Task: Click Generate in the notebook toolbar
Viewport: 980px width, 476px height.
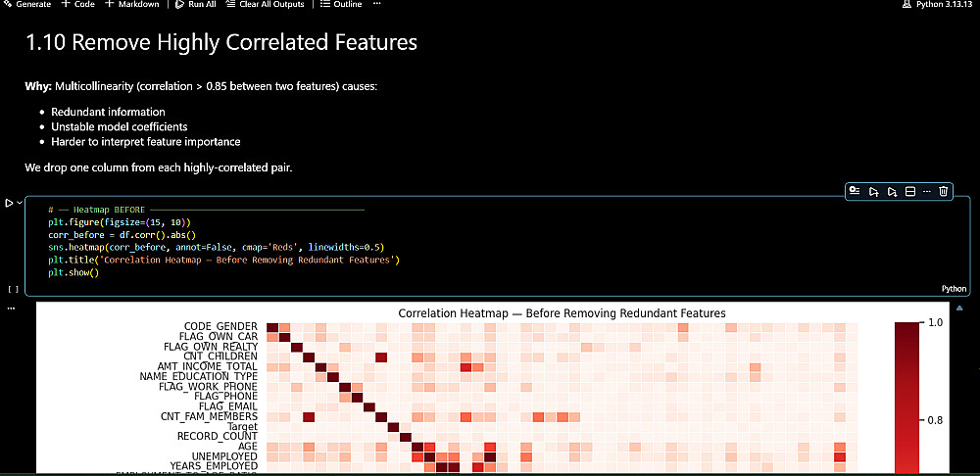Action: [27, 5]
